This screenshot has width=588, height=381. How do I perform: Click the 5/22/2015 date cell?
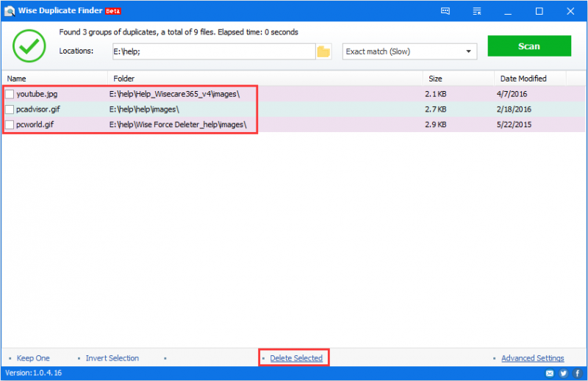pos(514,124)
